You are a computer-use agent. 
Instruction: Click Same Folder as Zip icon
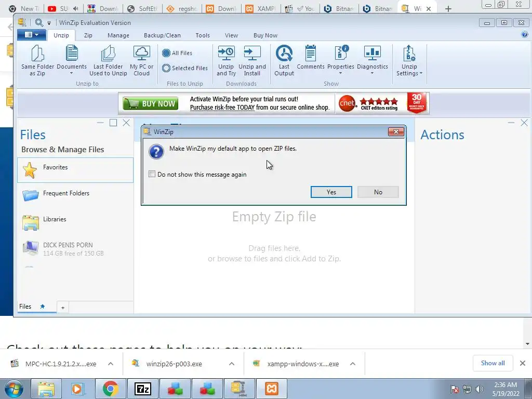(37, 54)
